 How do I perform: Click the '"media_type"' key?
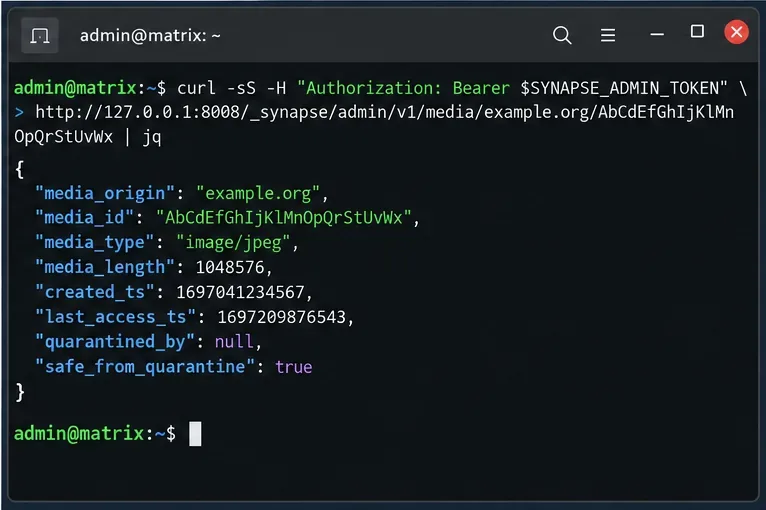pos(95,243)
